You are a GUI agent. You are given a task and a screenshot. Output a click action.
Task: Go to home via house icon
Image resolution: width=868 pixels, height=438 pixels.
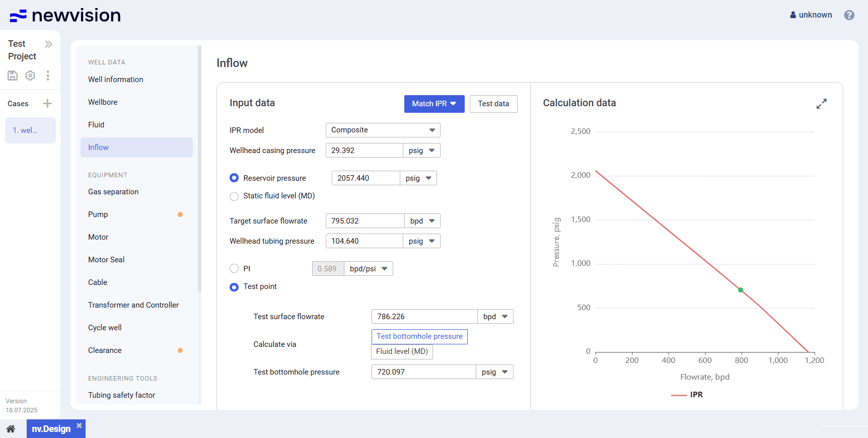pos(11,429)
